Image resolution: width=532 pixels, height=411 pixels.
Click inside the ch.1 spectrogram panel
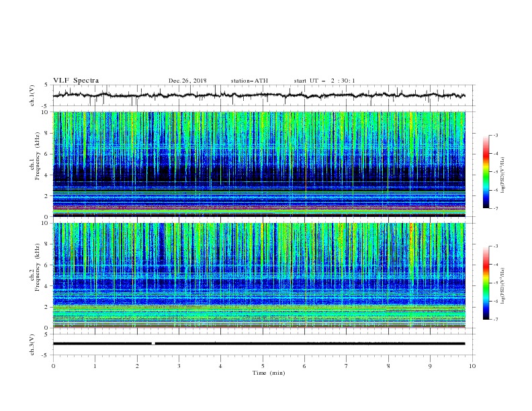(x=259, y=164)
